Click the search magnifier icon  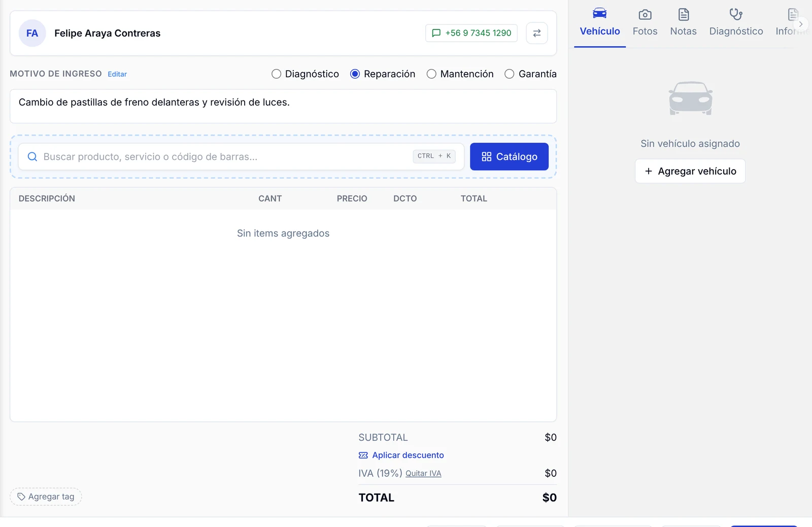click(32, 156)
